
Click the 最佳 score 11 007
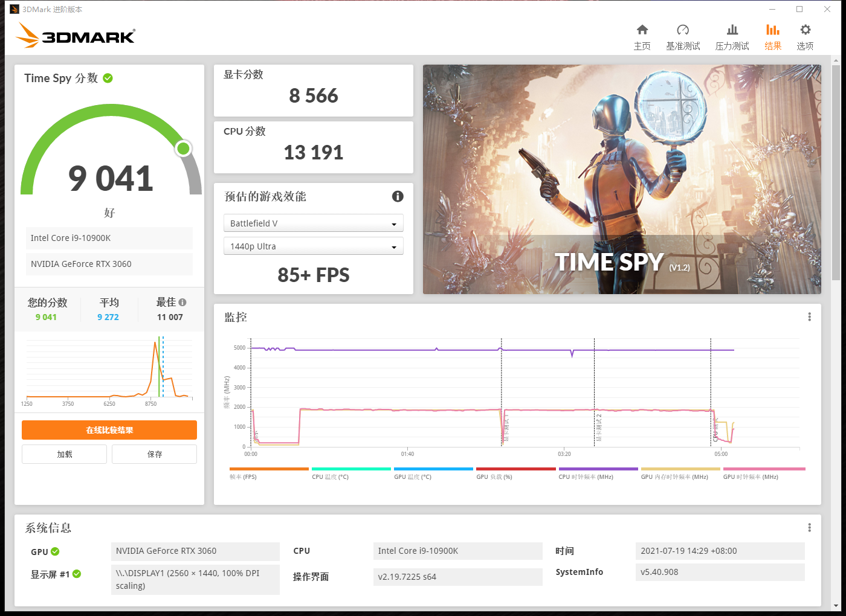point(170,317)
